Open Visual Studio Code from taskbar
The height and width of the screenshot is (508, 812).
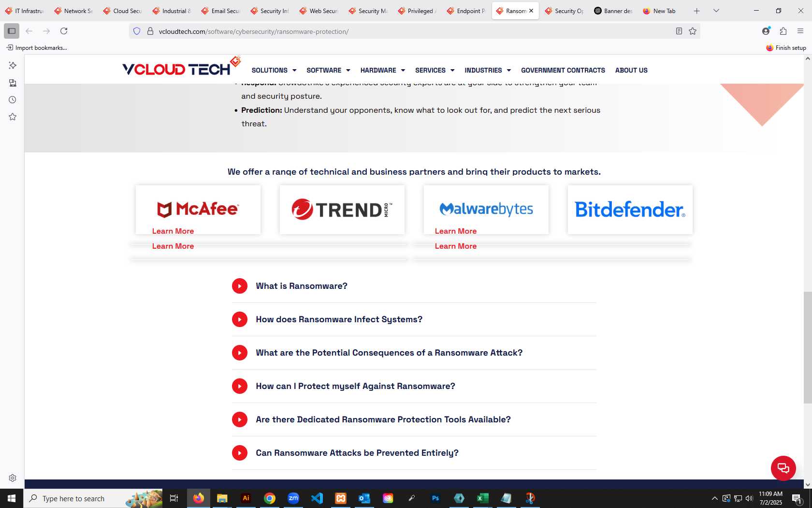tap(317, 498)
